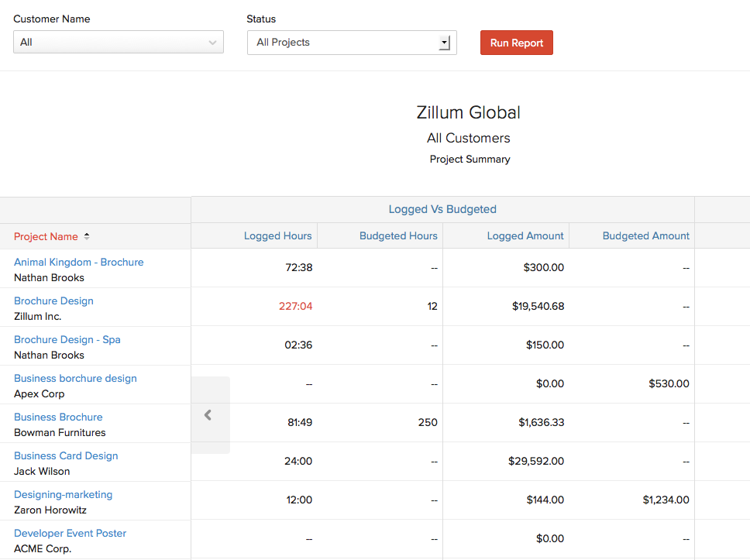750x560 pixels.
Task: Open the Customer Name dropdown
Action: [118, 43]
